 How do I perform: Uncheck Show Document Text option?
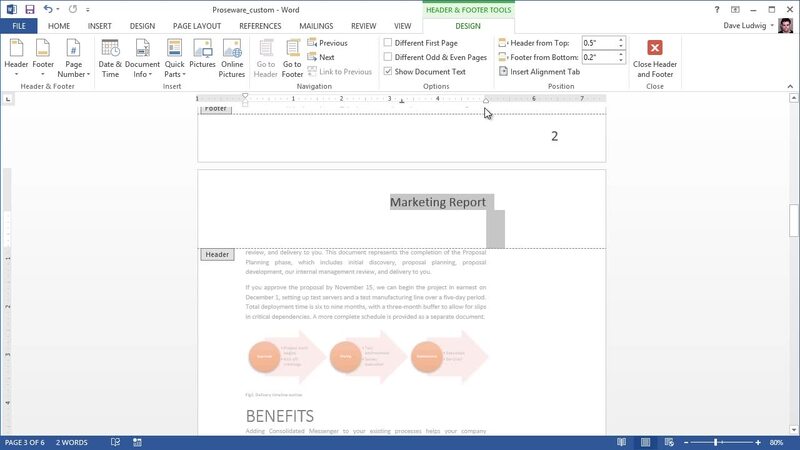388,72
